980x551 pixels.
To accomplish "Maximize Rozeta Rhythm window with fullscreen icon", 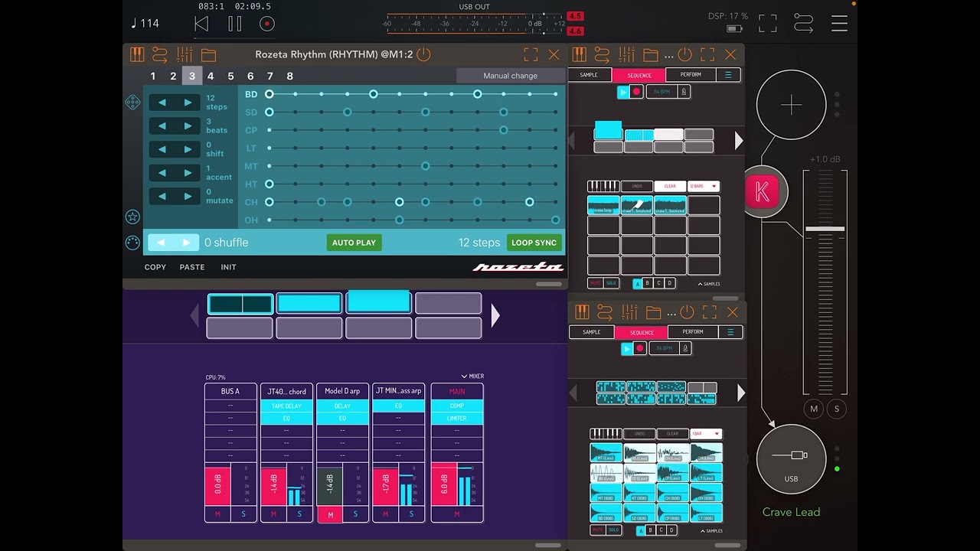I will click(531, 55).
